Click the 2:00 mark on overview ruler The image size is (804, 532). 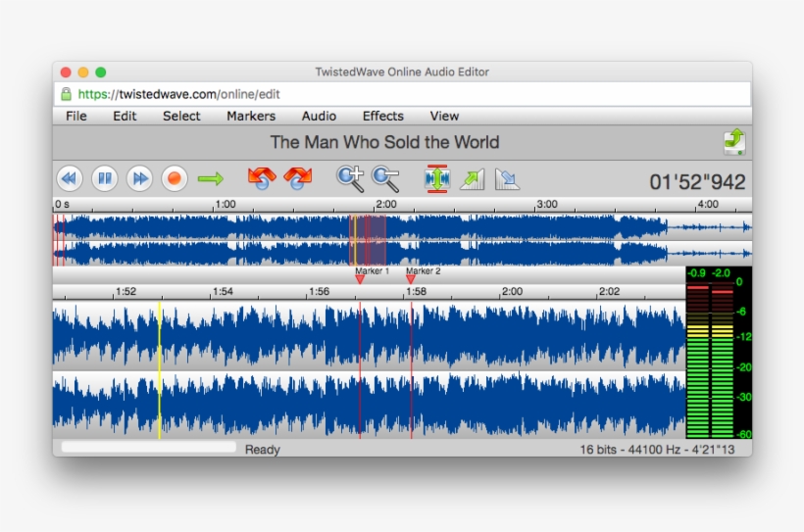[x=386, y=204]
